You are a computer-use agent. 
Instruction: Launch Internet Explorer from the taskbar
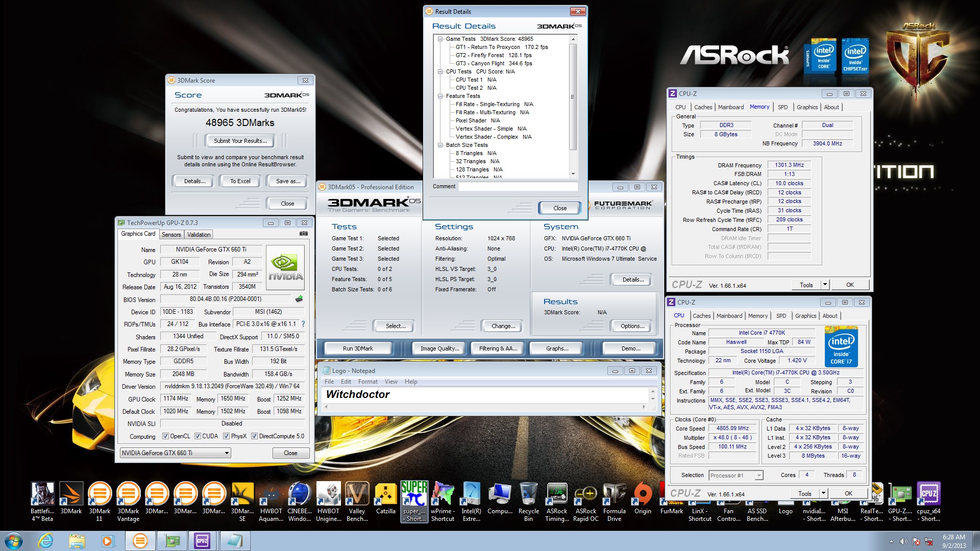click(46, 541)
